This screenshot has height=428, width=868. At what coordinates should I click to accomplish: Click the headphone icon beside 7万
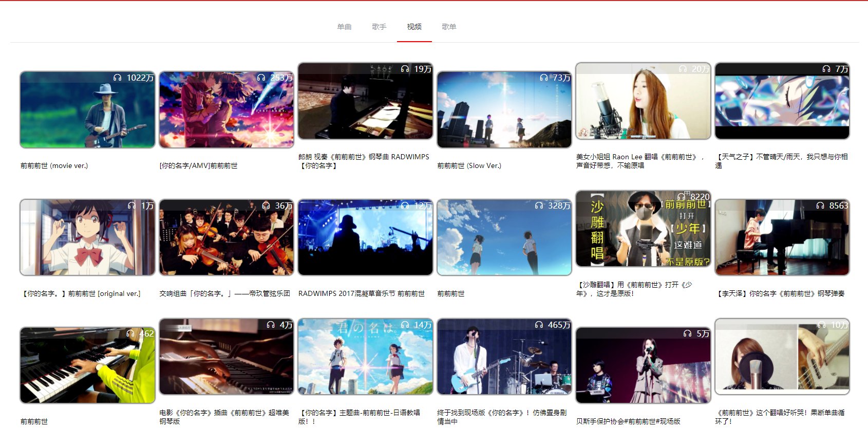click(826, 69)
